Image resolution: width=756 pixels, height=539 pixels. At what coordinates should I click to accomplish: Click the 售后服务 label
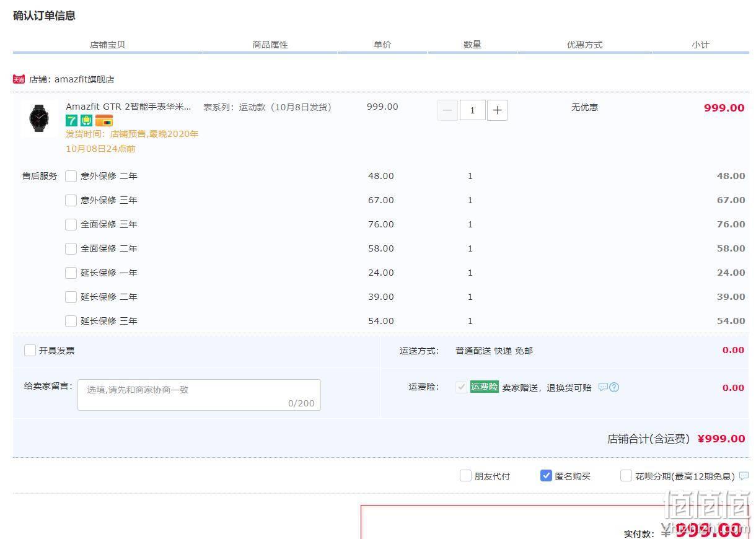tap(40, 176)
